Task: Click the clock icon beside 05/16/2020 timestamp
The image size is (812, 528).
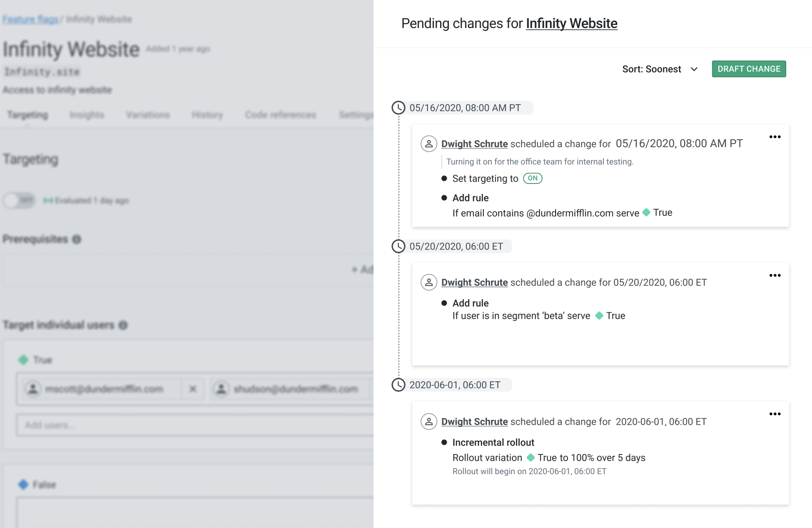Action: pos(399,108)
